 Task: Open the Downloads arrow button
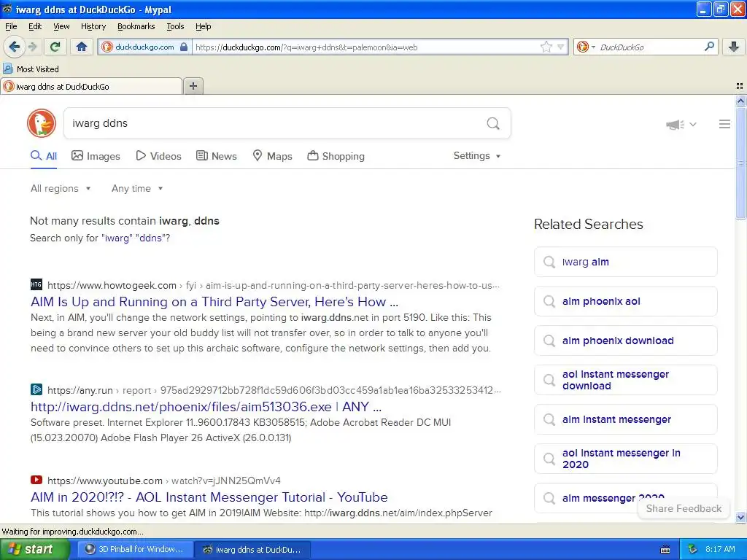[734, 47]
